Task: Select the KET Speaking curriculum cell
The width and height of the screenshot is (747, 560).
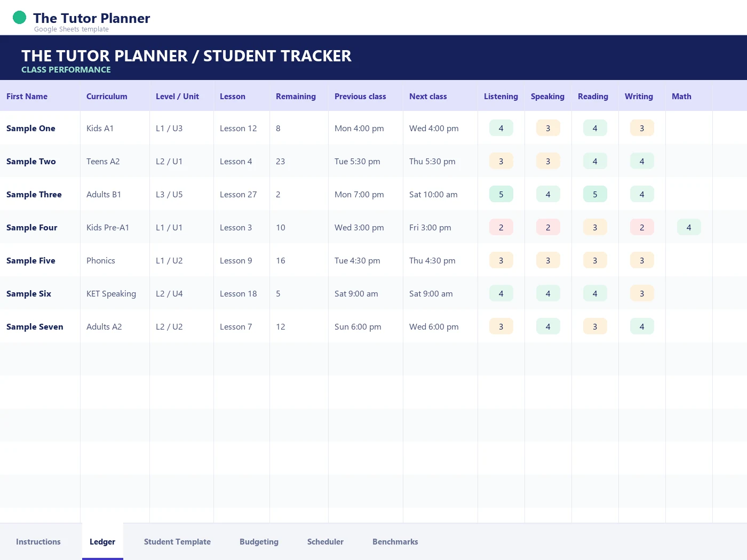Action: (x=115, y=293)
